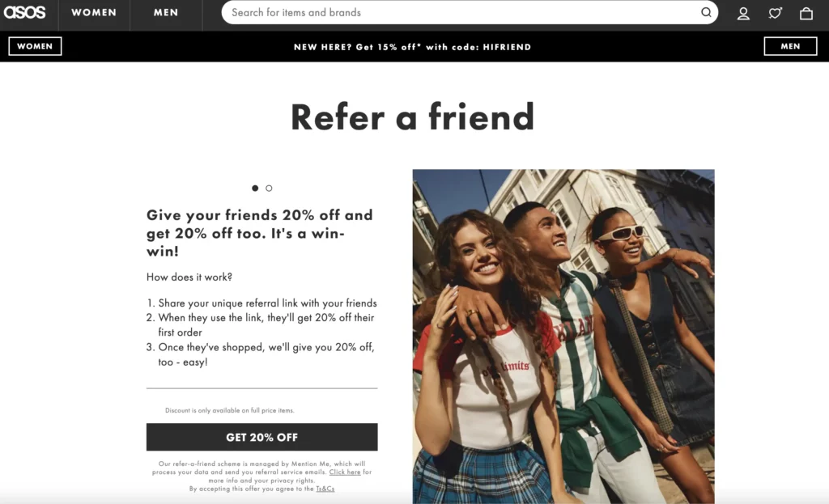Screen dimensions: 829x504
Task: Click the GET 20% OFF button
Action: 261,437
